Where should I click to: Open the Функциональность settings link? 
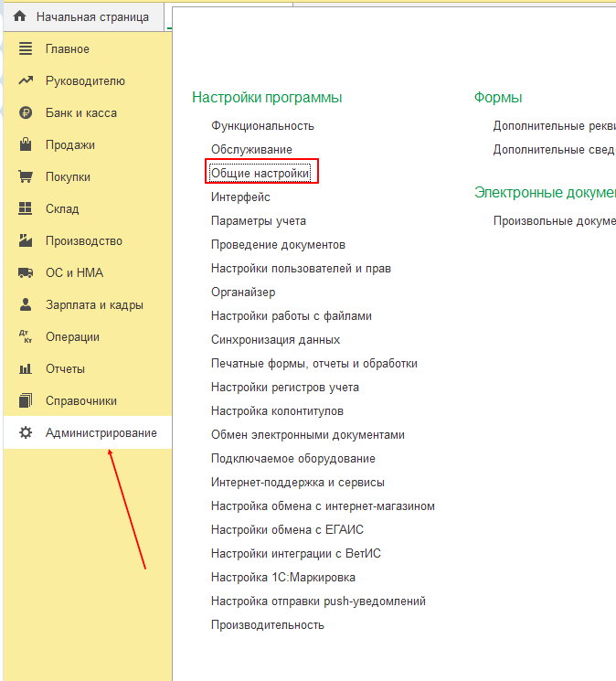262,126
